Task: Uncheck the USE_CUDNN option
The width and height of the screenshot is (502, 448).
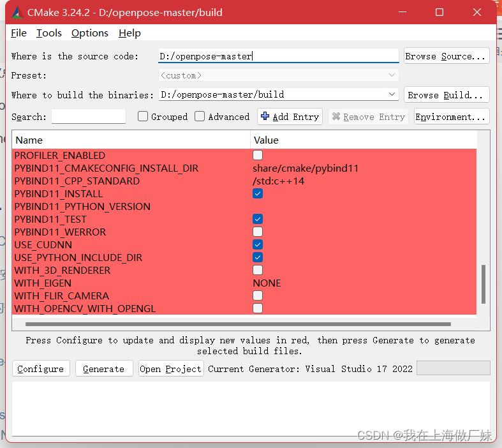Action: coord(258,244)
